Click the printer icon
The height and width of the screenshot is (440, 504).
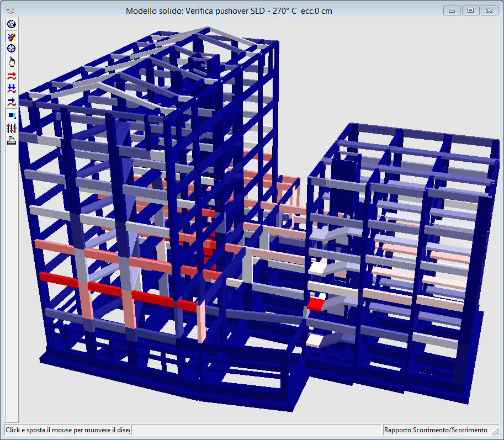tap(11, 141)
